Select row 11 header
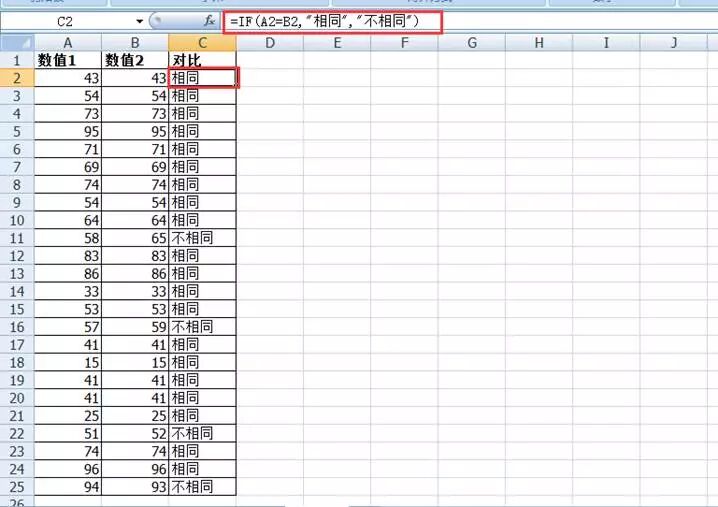Screen dimensions: 718x507 coord(17,238)
